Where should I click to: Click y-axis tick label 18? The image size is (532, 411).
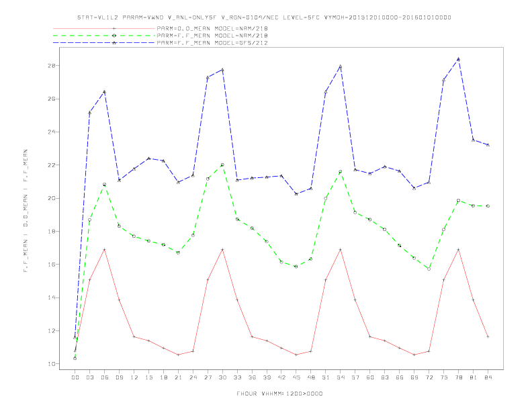pos(52,231)
